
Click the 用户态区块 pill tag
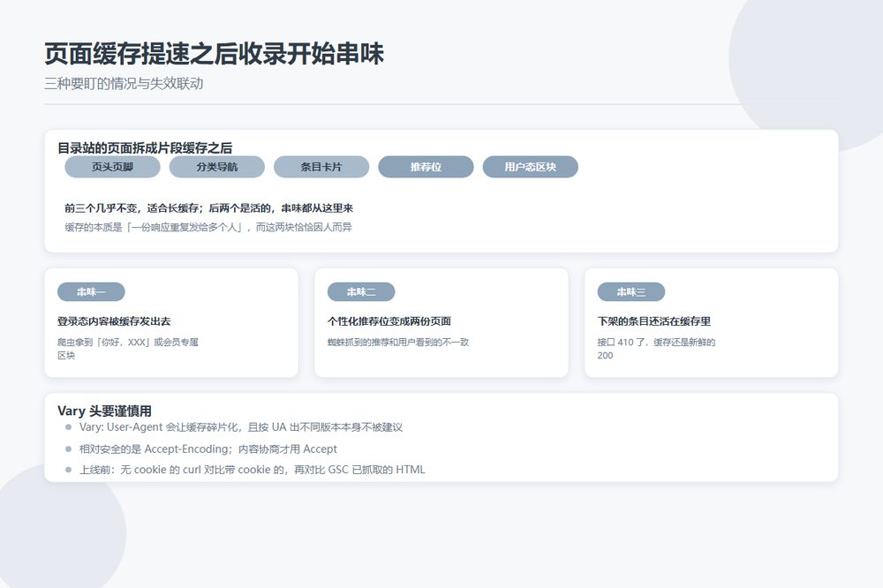click(531, 167)
